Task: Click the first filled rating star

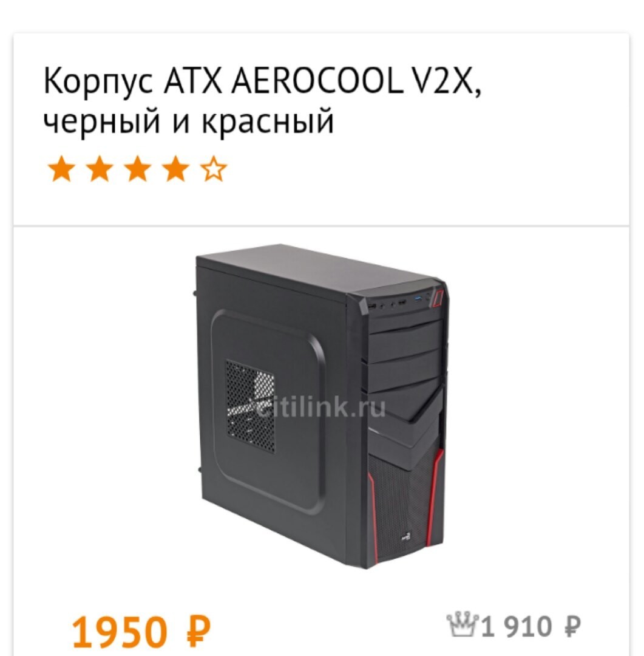Action: click(62, 169)
